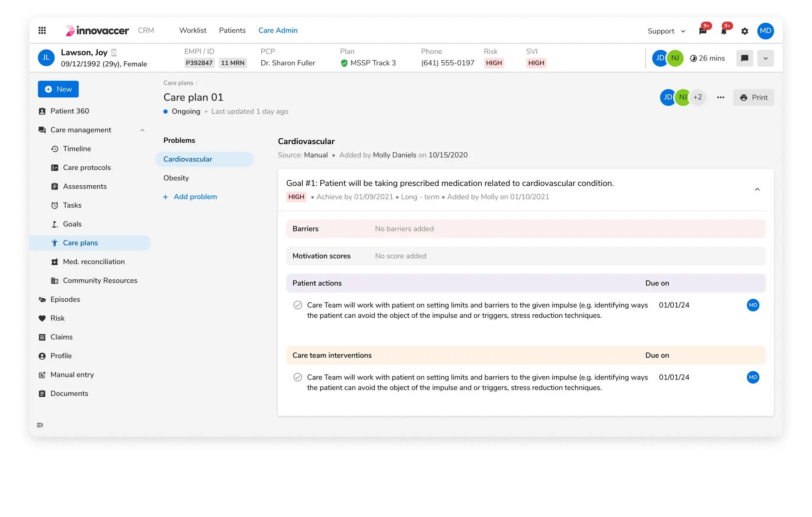Click the Timeline clock icon
812x517 pixels.
click(x=55, y=149)
